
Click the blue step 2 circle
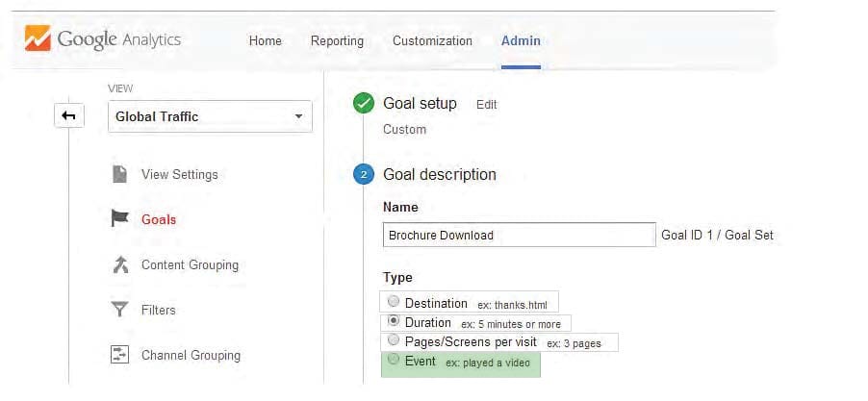coord(364,175)
